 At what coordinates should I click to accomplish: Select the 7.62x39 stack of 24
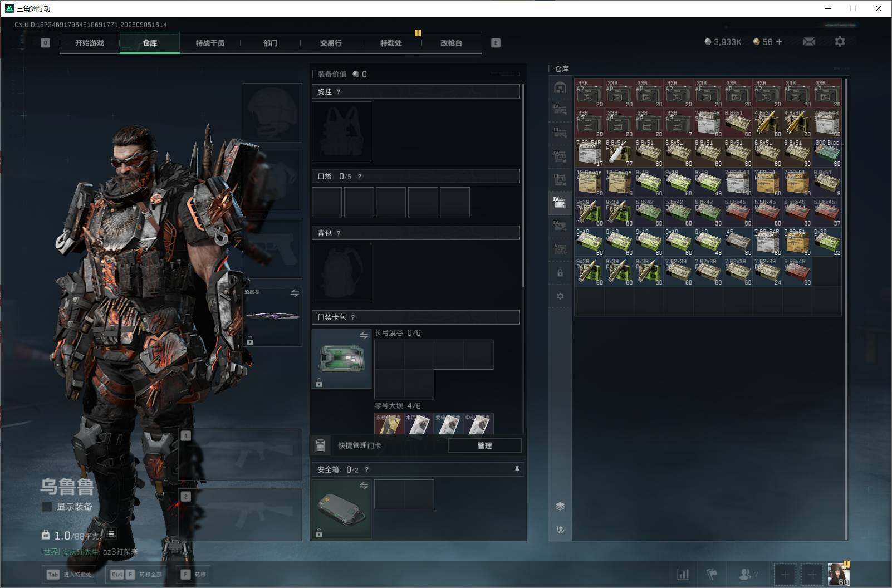click(x=768, y=272)
